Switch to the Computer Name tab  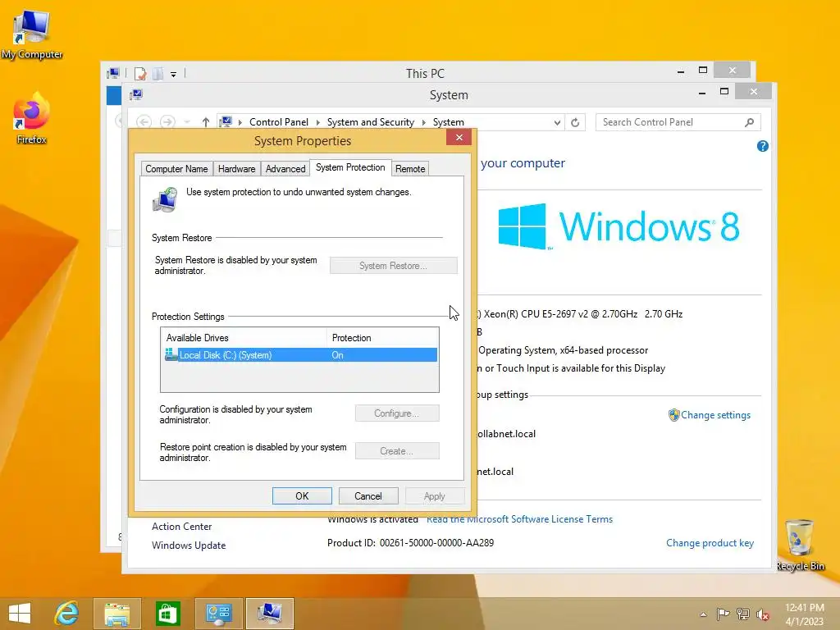tap(176, 169)
